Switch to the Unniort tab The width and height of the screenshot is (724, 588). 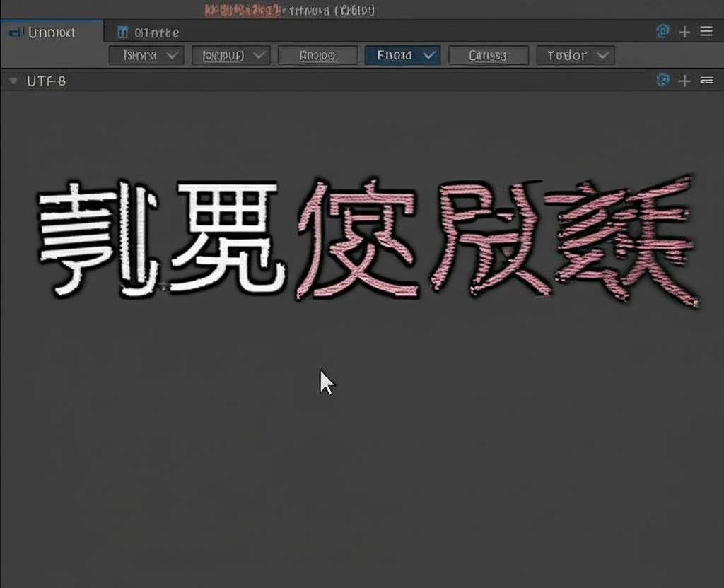(x=51, y=33)
